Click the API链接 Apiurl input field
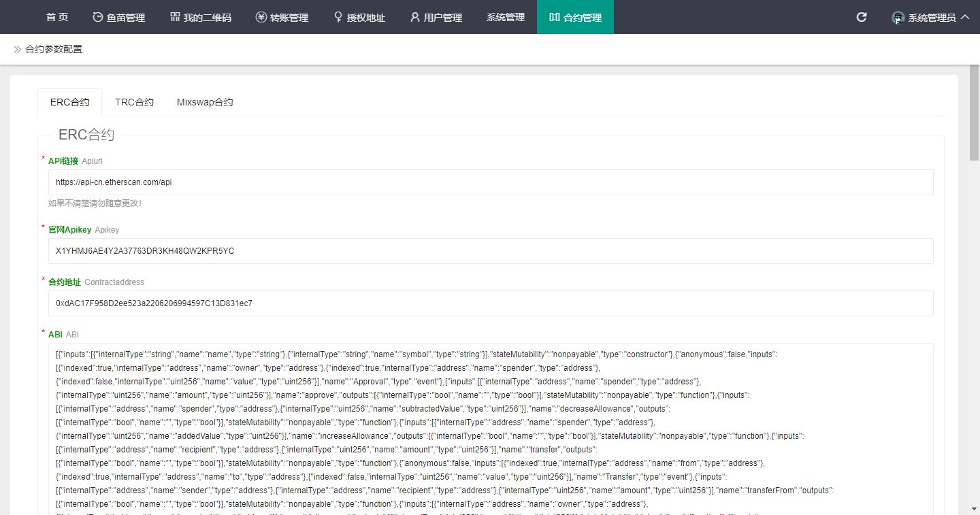Screen dimensions: 980x515 coord(490,182)
